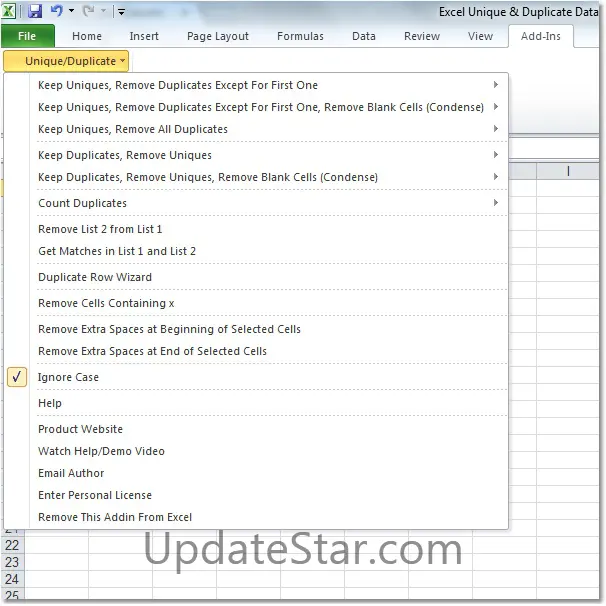This screenshot has height=606, width=606.
Task: Select Remove This Addin From Excel
Action: pyautogui.click(x=269, y=517)
